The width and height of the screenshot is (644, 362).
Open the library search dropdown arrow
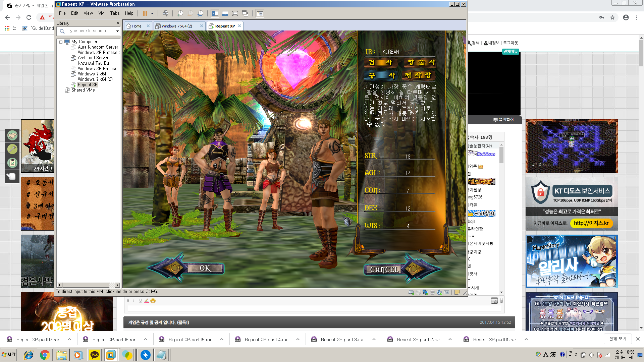117,31
